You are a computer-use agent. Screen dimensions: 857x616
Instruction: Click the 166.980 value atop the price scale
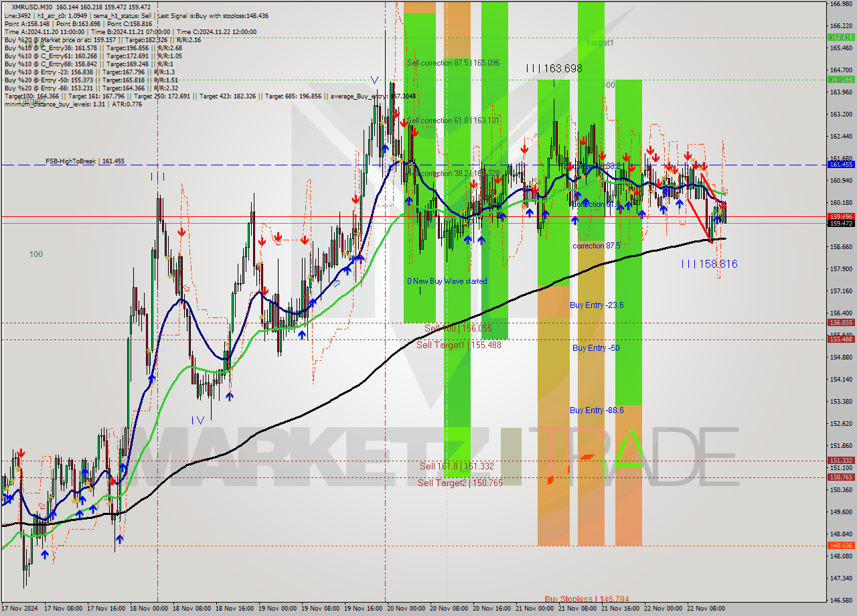coord(840,4)
